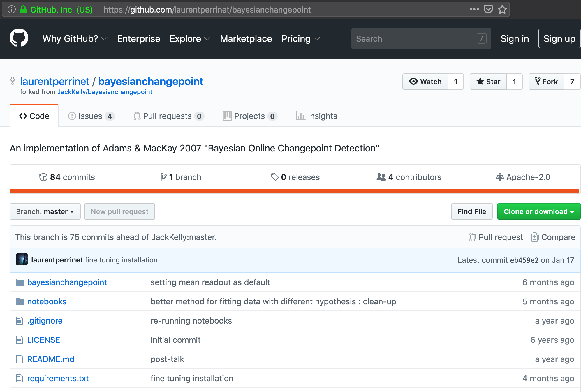The image size is (581, 392).
Task: Click the Find File button
Action: 471,211
